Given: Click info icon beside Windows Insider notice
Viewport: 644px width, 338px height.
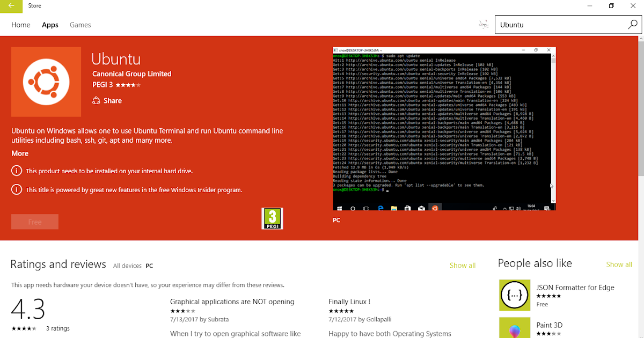Looking at the screenshot, I should (x=16, y=190).
